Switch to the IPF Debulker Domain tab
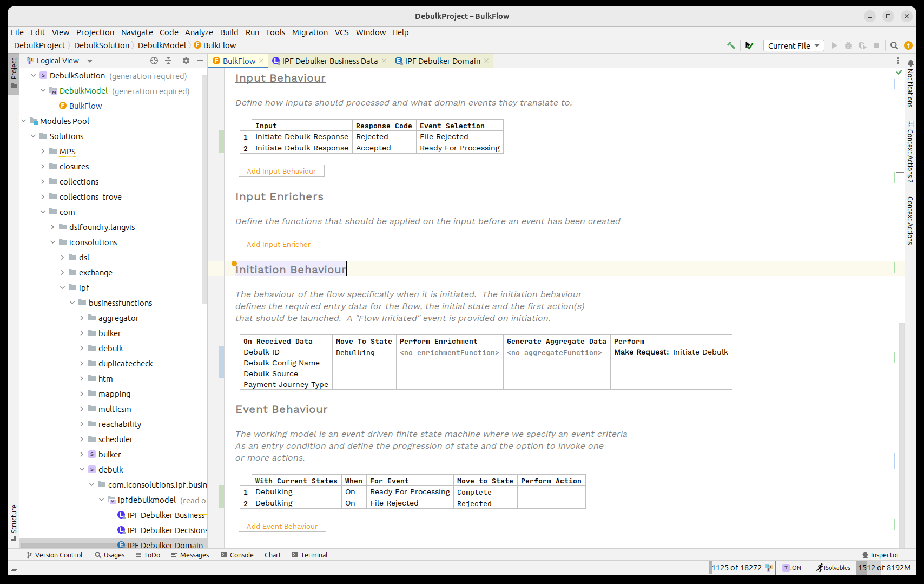Screen dimensions: 924x584 [x=442, y=61]
